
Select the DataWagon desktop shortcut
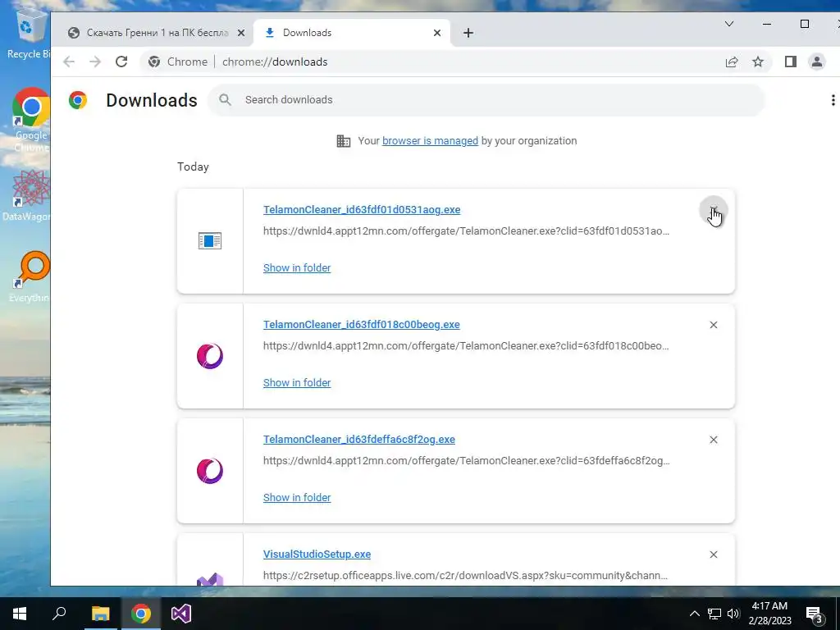[28, 195]
